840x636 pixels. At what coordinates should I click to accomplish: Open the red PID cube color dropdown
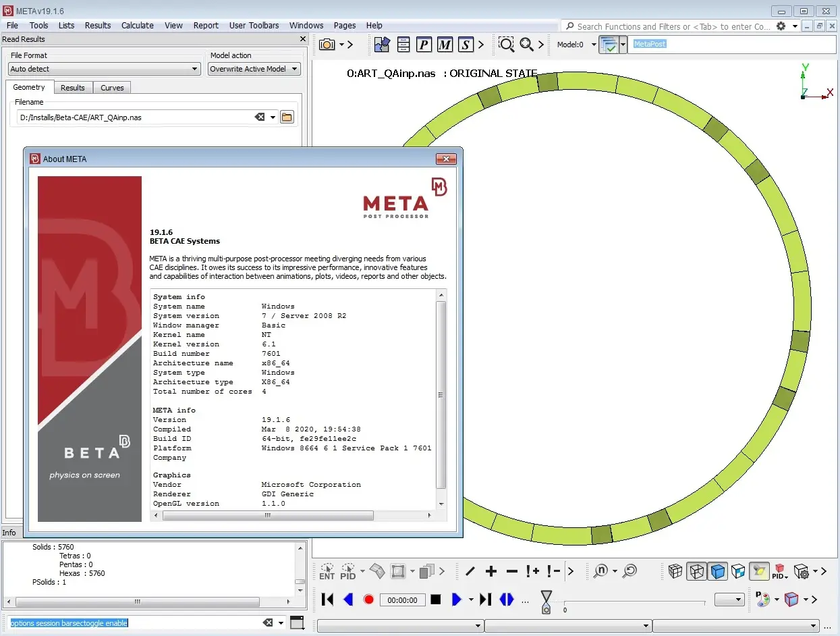coord(781,572)
